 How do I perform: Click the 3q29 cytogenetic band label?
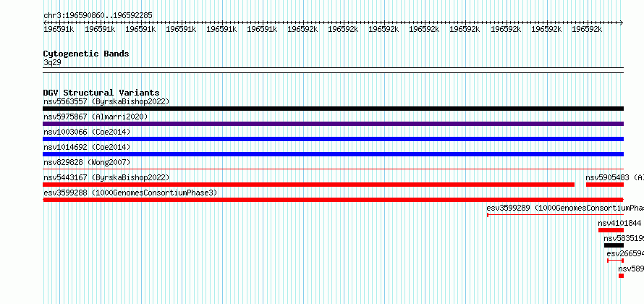point(52,63)
